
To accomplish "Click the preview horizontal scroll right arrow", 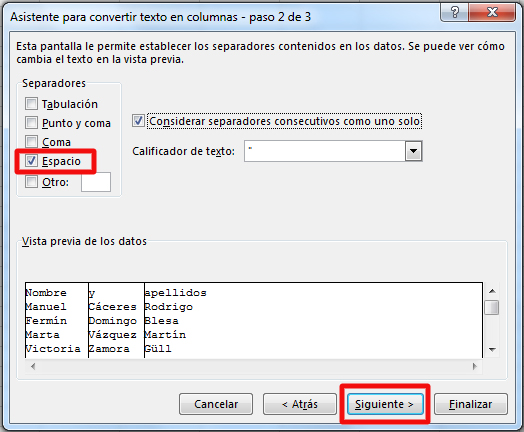I will click(x=475, y=367).
